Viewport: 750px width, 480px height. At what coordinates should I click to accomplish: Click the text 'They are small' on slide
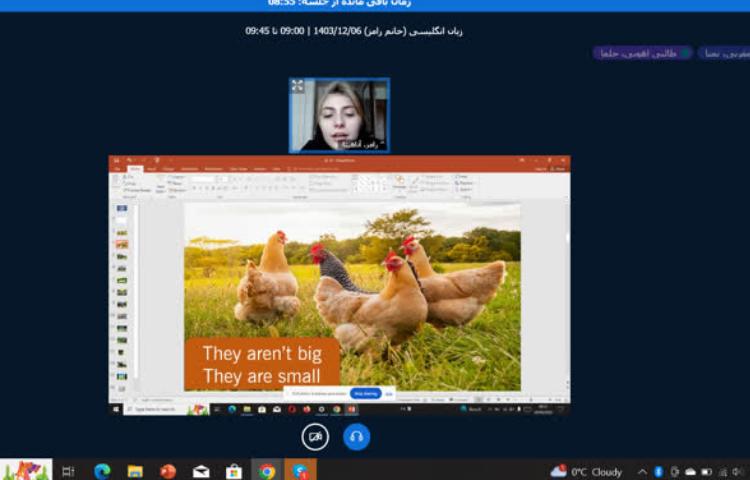coord(261,376)
